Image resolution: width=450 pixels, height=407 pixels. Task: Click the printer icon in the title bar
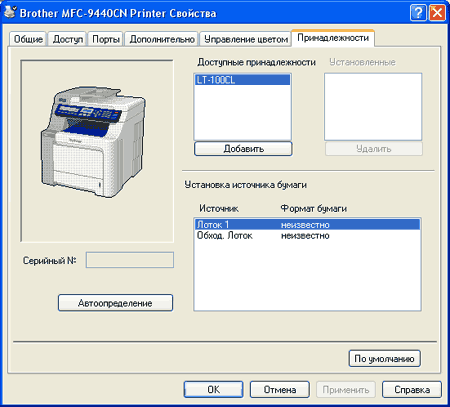(10, 12)
